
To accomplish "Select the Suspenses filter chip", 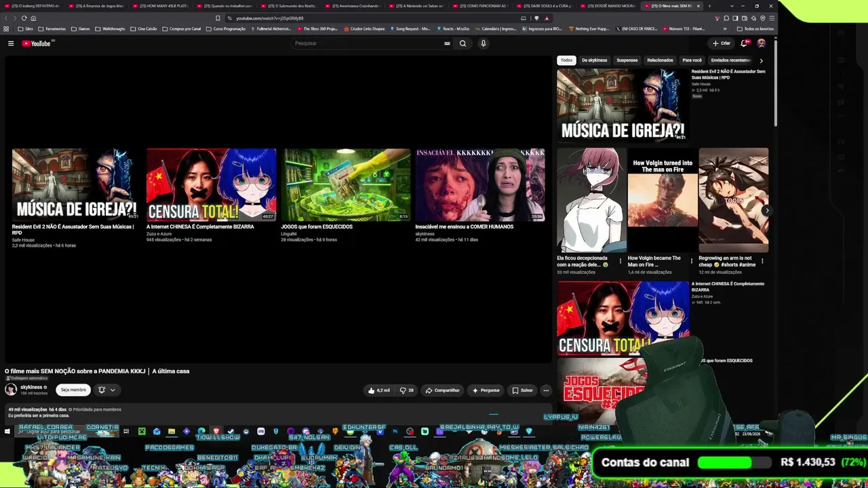I will (x=627, y=60).
